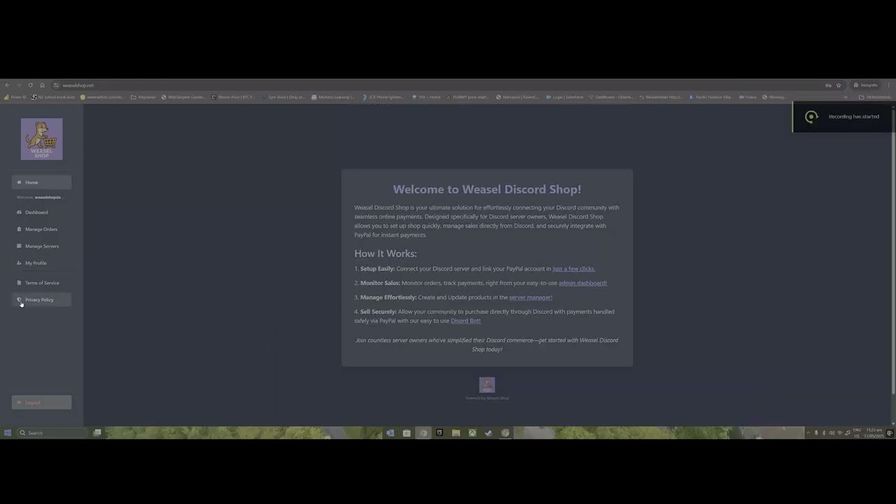
Task: Click the Incognito indicator in the toolbar
Action: (866, 85)
